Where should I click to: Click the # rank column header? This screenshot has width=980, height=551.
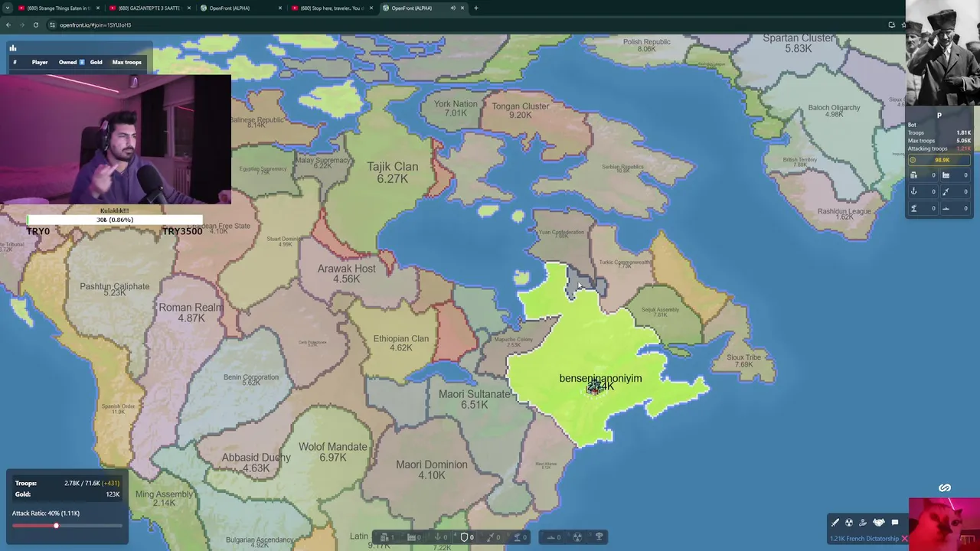coord(15,62)
